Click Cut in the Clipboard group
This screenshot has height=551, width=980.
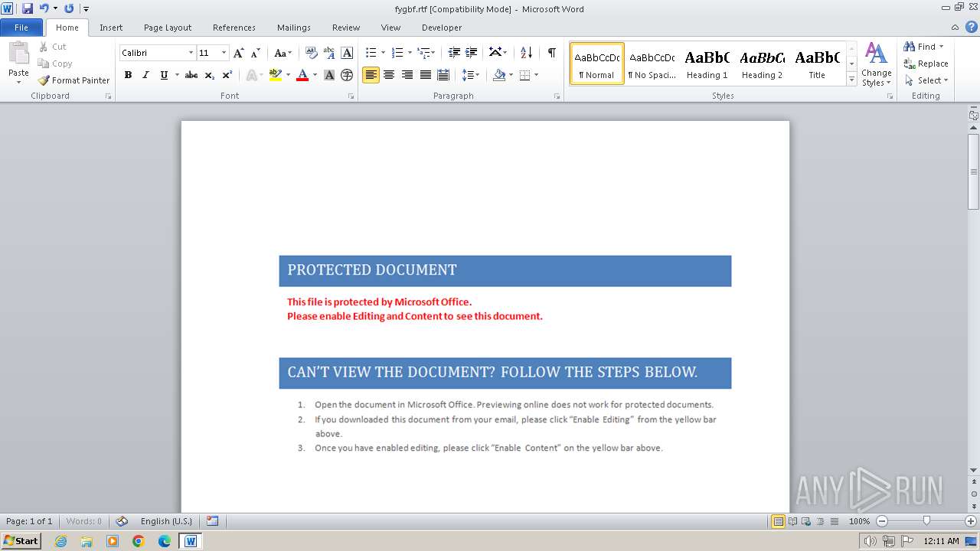[52, 47]
